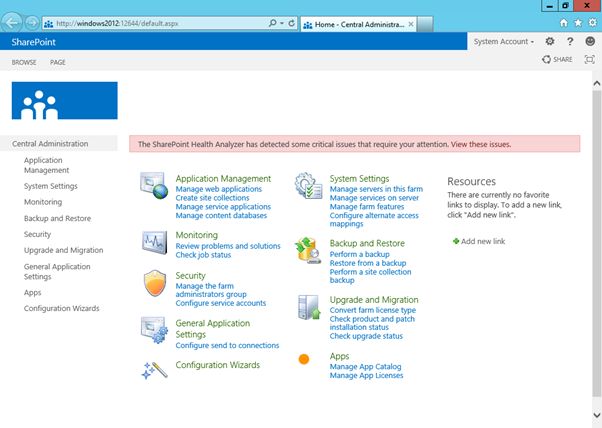Open Manage content databases link
The image size is (602, 428).
pyautogui.click(x=221, y=215)
